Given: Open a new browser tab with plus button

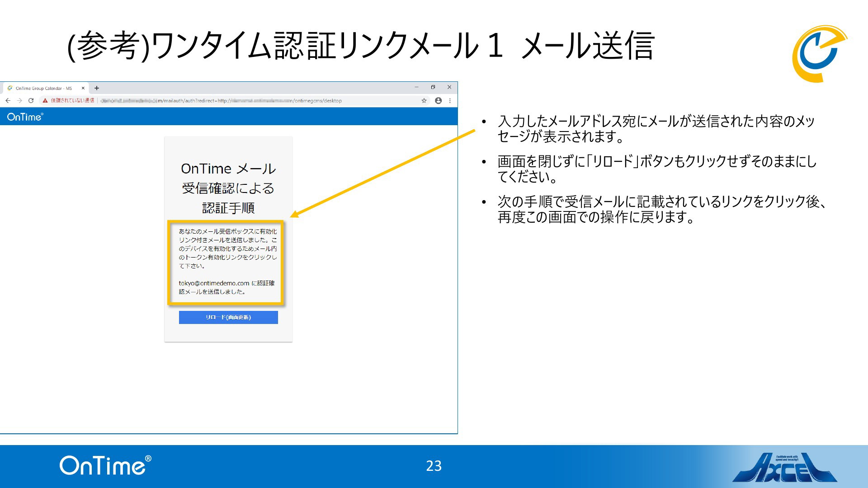Looking at the screenshot, I should click(x=97, y=88).
